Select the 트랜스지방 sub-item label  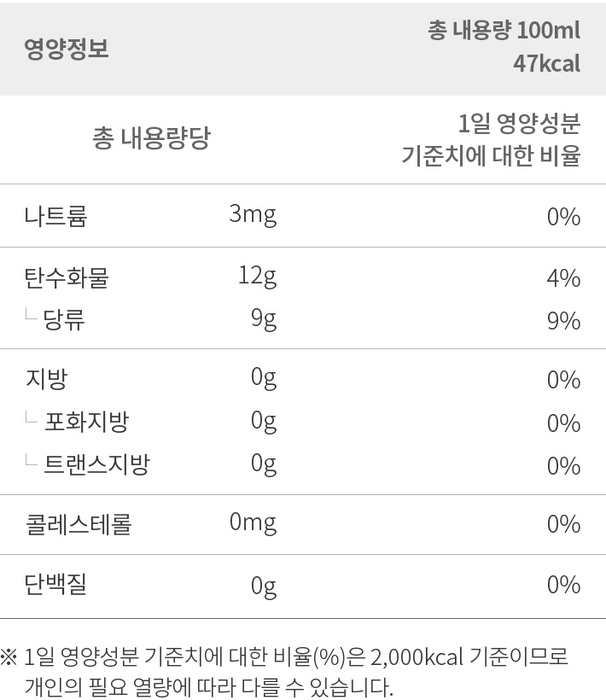click(x=96, y=464)
